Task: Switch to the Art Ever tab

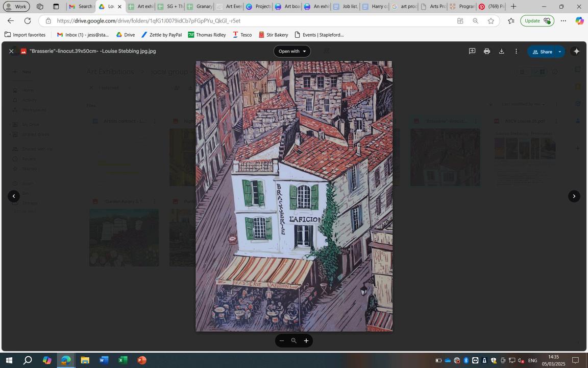Action: [229, 6]
